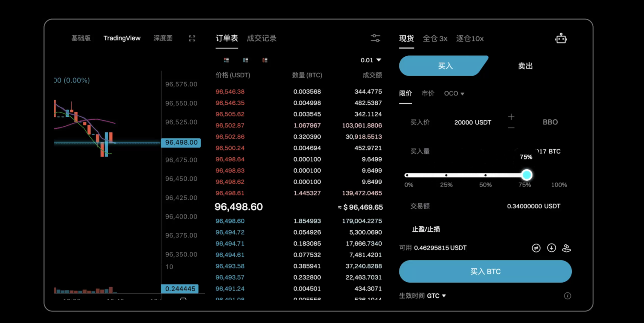Show combined buy and sell order book view
Screen dimensions: 644x323
point(226,60)
